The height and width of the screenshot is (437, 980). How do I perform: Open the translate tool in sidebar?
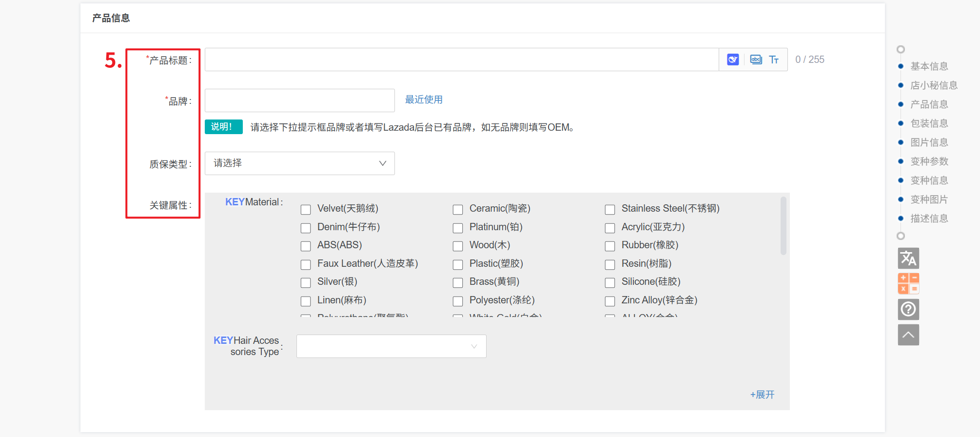[908, 258]
